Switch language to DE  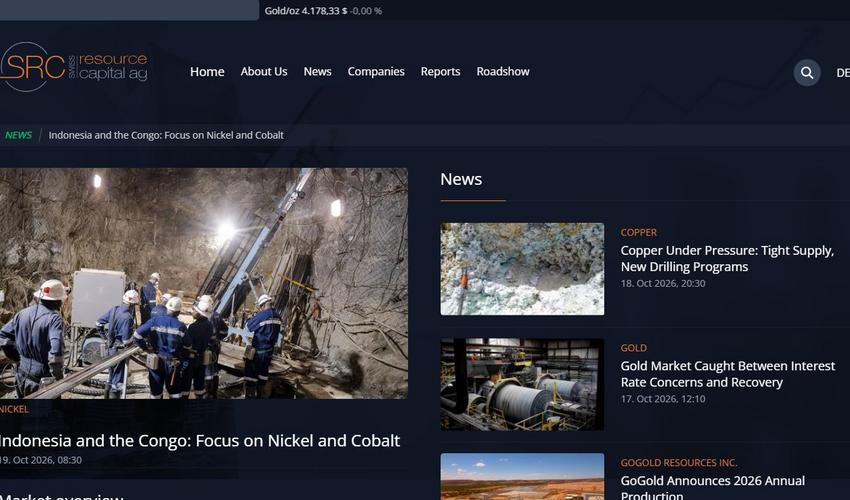tap(843, 73)
